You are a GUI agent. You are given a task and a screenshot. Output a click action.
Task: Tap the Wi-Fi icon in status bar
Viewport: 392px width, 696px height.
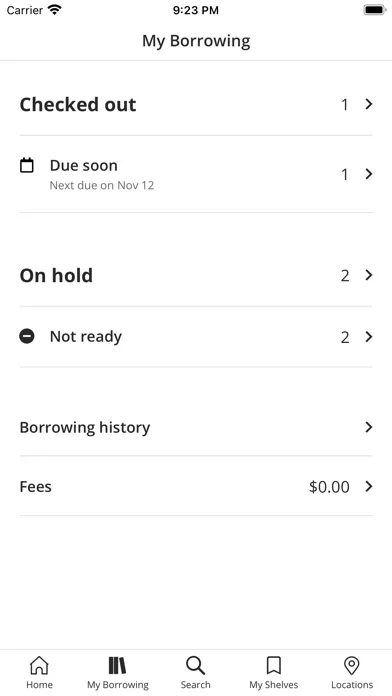pyautogui.click(x=55, y=9)
